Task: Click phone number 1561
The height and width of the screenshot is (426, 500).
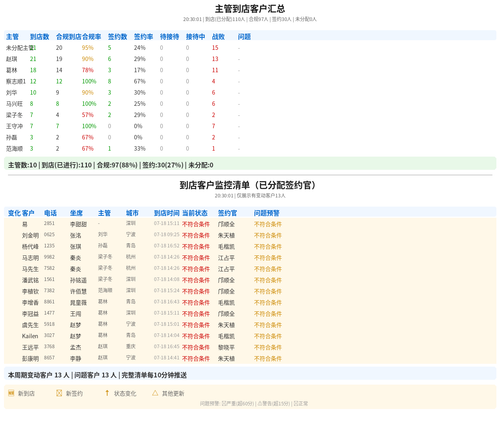Action: (x=49, y=279)
